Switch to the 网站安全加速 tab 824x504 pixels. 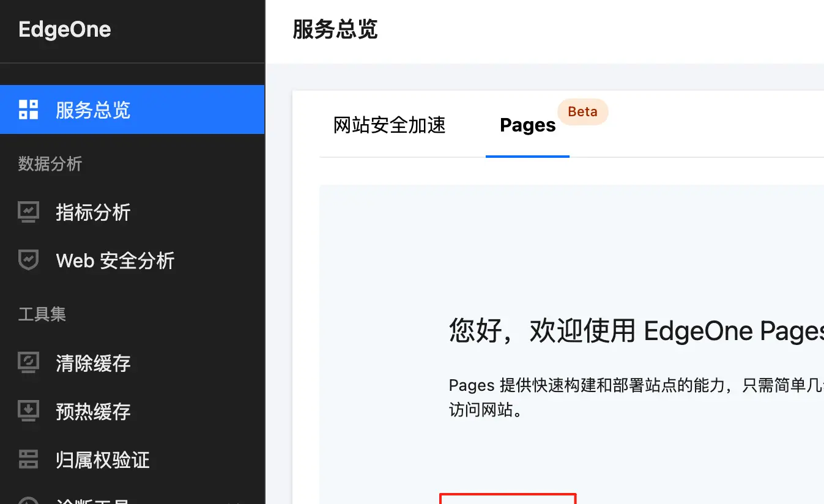pyautogui.click(x=389, y=125)
